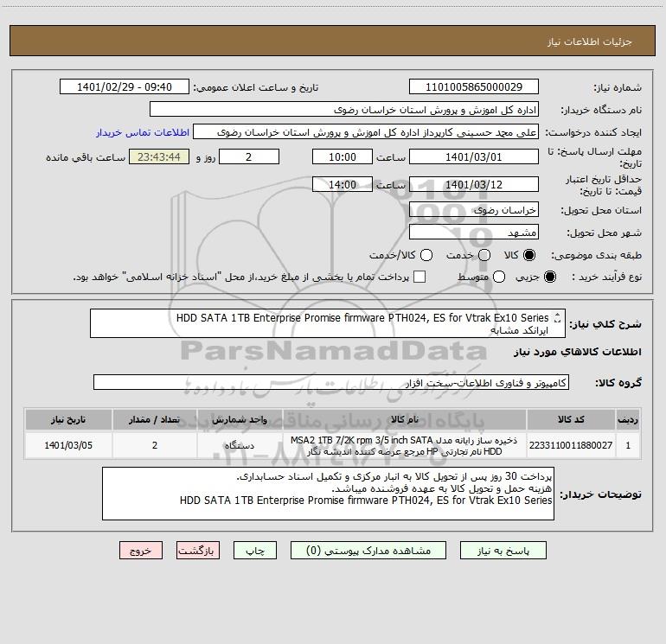Click the نوع فرآیند خرید label

606,277
